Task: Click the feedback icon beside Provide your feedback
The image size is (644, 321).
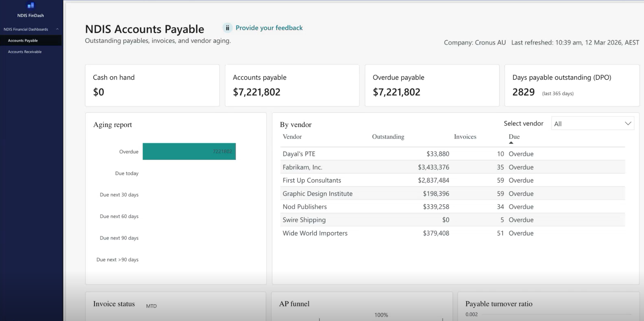Action: pos(227,28)
